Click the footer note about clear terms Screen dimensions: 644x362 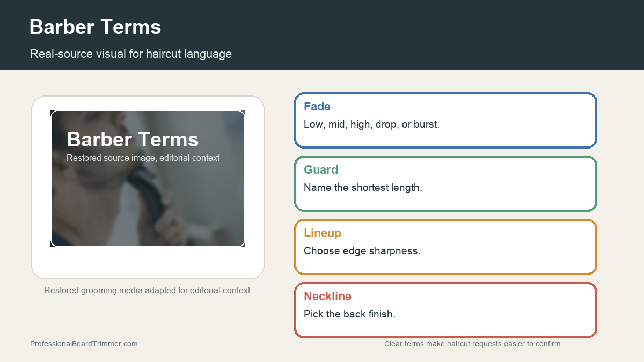click(x=473, y=344)
